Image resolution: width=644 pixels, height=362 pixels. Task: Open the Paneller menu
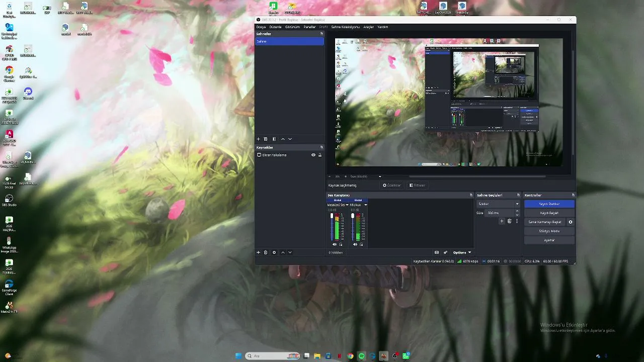pyautogui.click(x=309, y=27)
